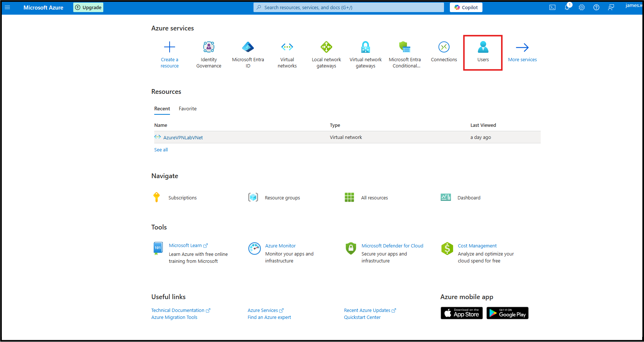Click the Dashboard chart icon
The height and width of the screenshot is (342, 644).
446,197
